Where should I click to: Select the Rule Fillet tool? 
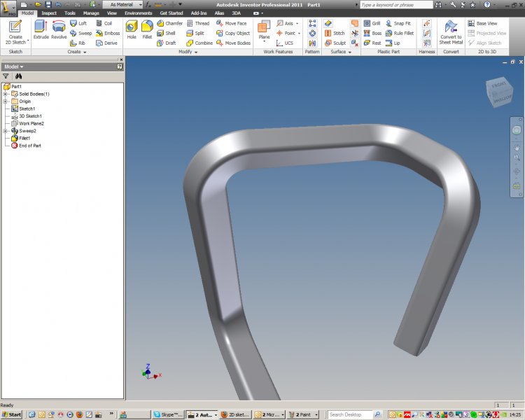pyautogui.click(x=400, y=33)
